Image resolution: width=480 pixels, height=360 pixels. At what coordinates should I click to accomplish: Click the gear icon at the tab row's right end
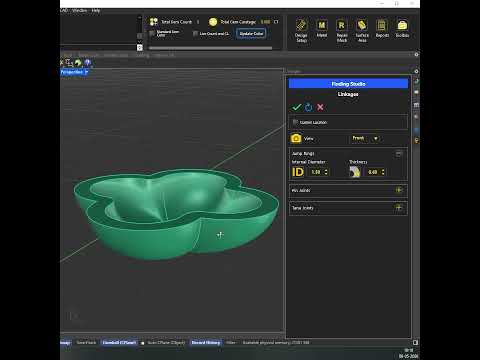point(416,54)
